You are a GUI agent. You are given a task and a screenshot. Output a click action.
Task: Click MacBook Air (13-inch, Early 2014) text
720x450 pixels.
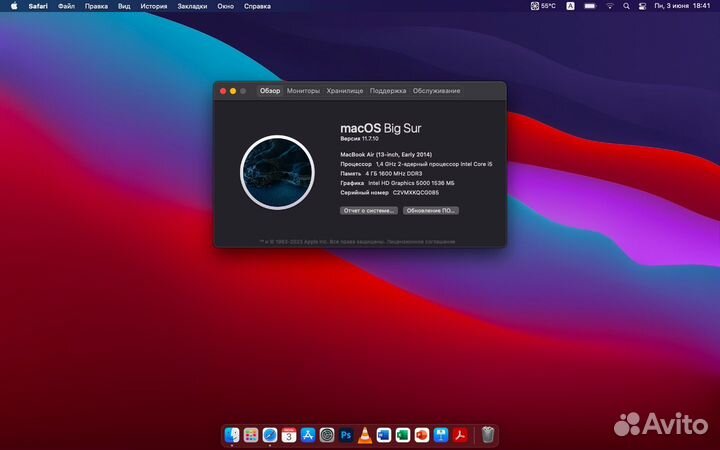pyautogui.click(x=386, y=155)
